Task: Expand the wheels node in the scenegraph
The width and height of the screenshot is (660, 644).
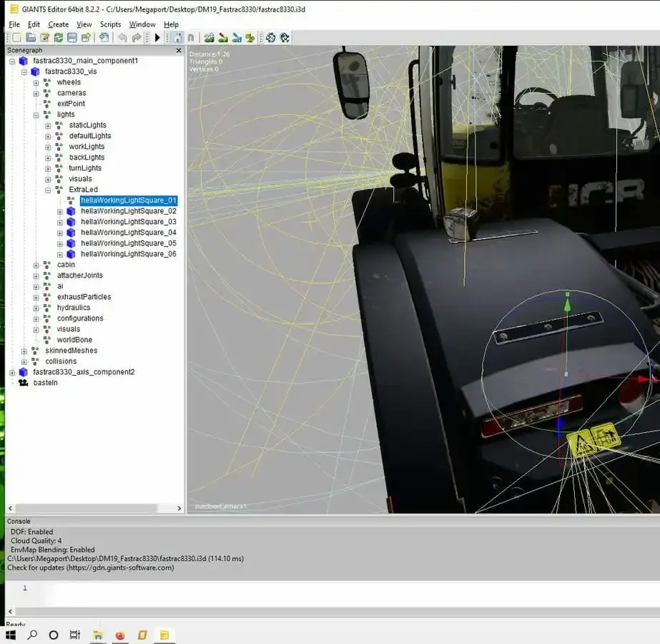Action: (36, 82)
